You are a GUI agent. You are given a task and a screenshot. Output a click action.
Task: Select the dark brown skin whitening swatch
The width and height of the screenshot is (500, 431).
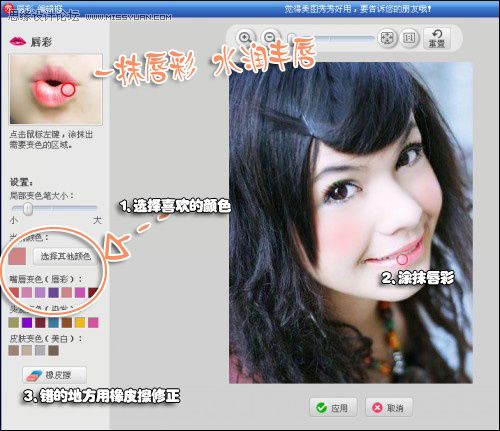point(53,350)
